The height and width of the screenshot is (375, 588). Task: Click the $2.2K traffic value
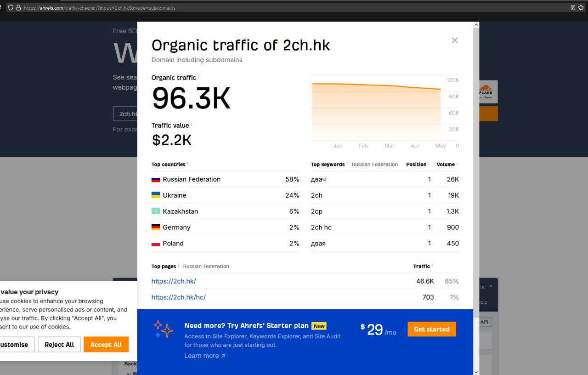172,140
